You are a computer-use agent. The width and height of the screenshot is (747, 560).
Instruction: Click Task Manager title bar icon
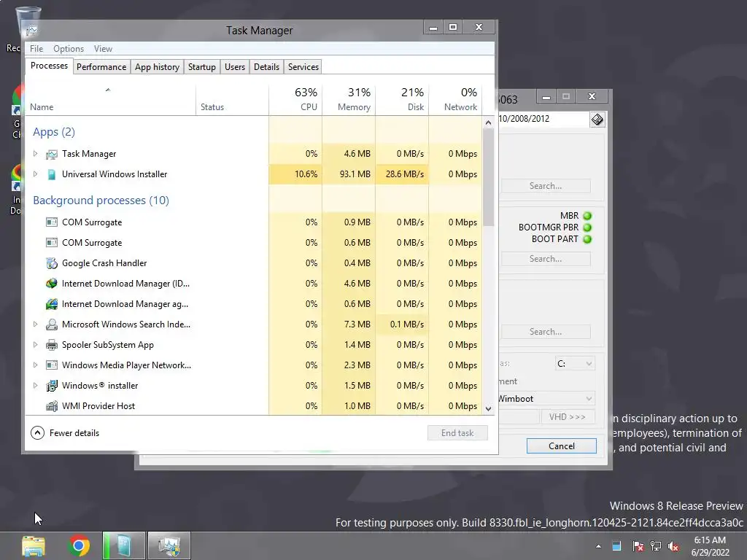32,31
